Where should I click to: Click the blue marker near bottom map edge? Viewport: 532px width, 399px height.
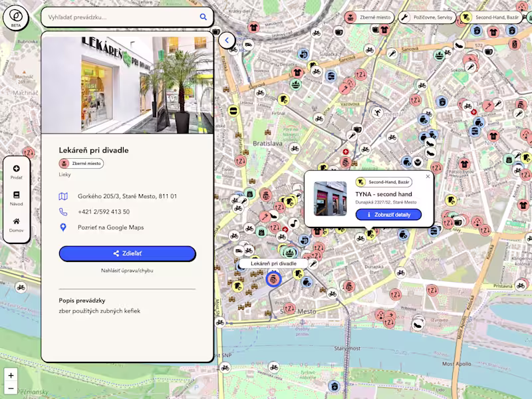[334, 386]
